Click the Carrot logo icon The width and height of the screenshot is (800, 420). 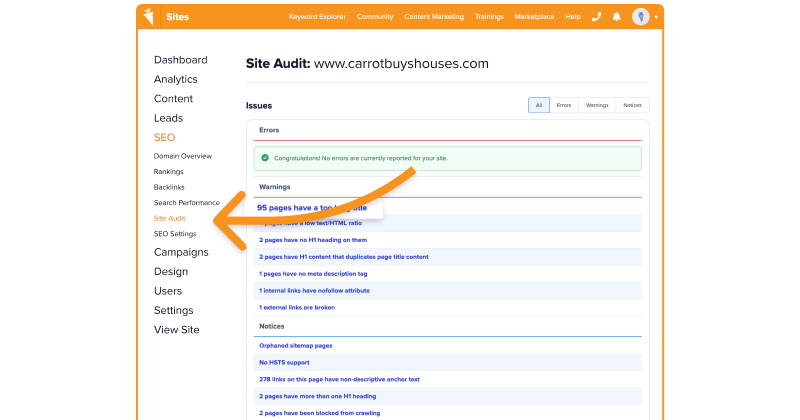pos(148,16)
